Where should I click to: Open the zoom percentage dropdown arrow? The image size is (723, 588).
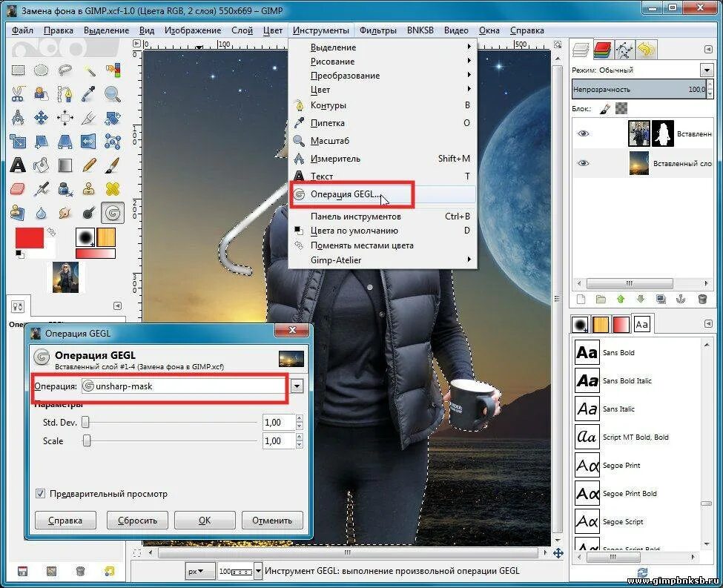pyautogui.click(x=258, y=571)
